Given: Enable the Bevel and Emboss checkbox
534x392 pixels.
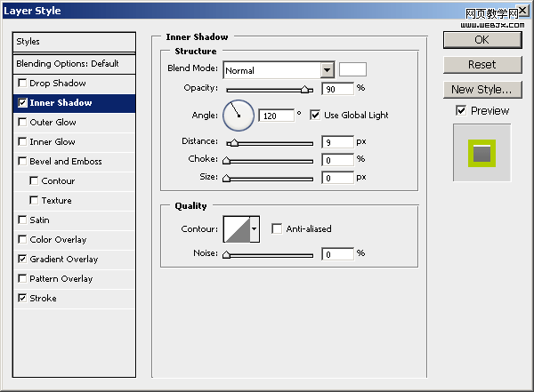Looking at the screenshot, I should pos(22,161).
